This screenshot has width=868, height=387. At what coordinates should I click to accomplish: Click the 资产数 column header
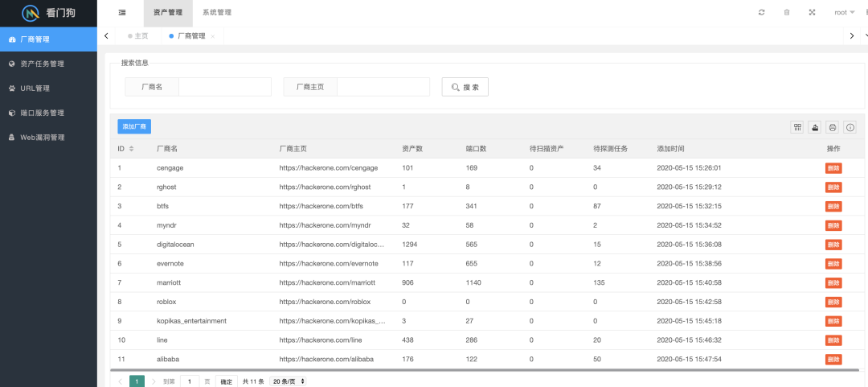[412, 149]
